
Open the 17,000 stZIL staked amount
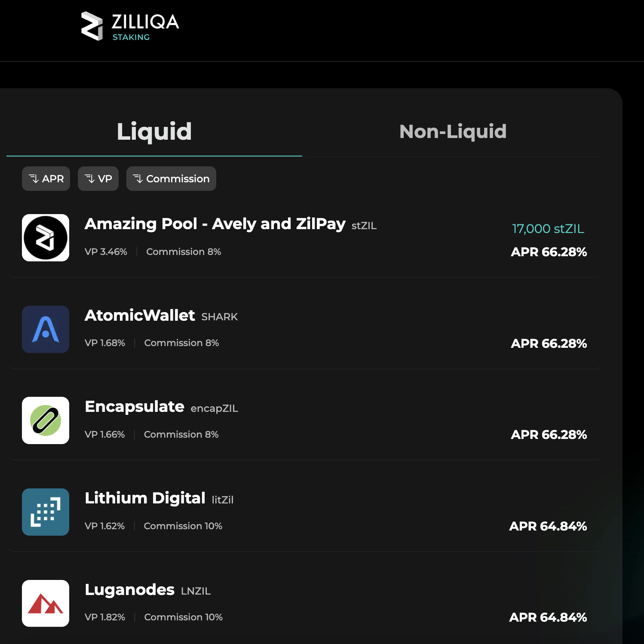coord(548,229)
